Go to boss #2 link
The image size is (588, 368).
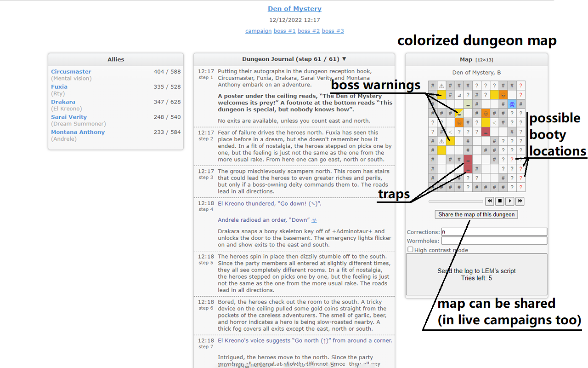click(x=309, y=31)
